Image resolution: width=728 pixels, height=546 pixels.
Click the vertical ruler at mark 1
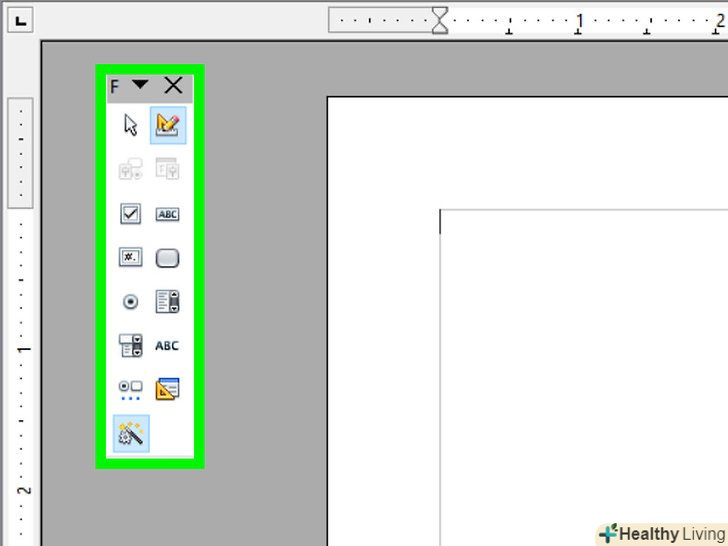(x=24, y=349)
